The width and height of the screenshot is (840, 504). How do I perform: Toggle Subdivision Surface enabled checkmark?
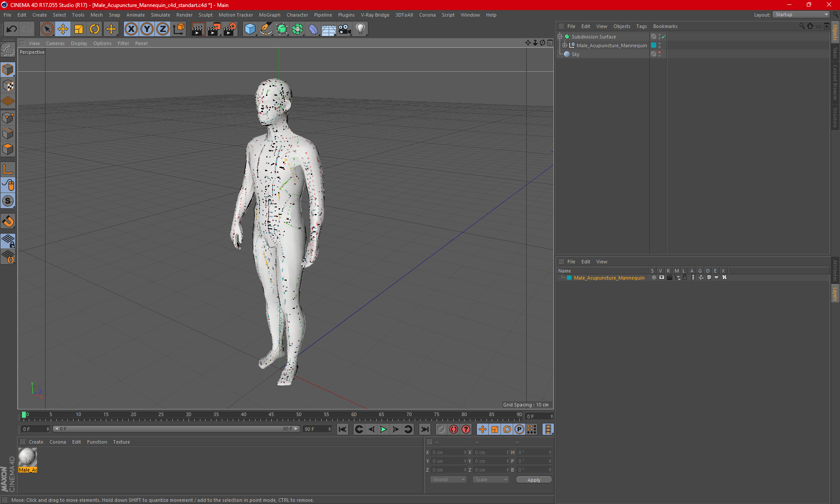664,37
